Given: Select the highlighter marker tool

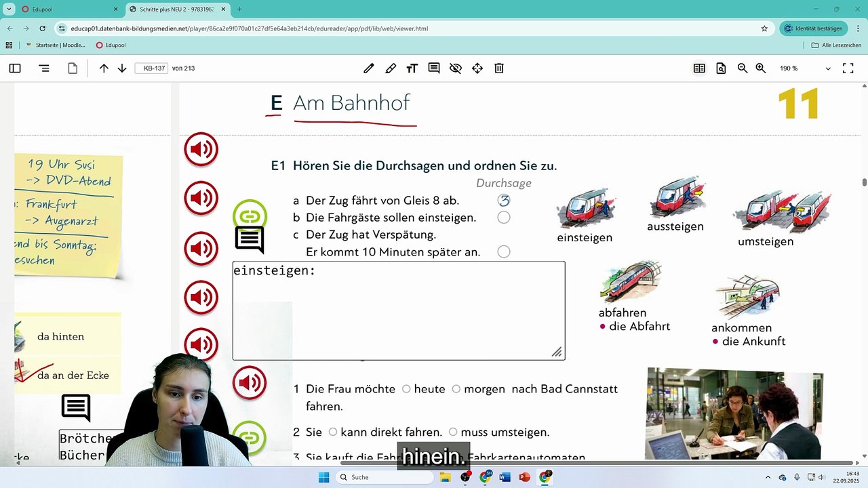Looking at the screenshot, I should click(x=391, y=68).
